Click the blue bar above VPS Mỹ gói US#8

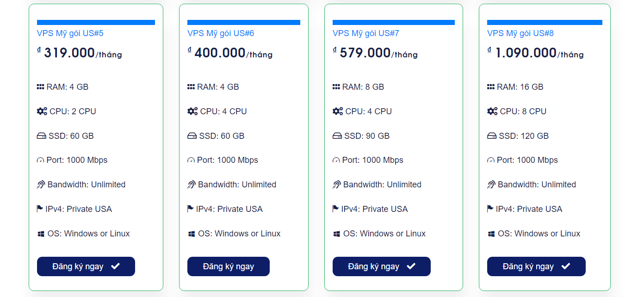click(x=545, y=22)
